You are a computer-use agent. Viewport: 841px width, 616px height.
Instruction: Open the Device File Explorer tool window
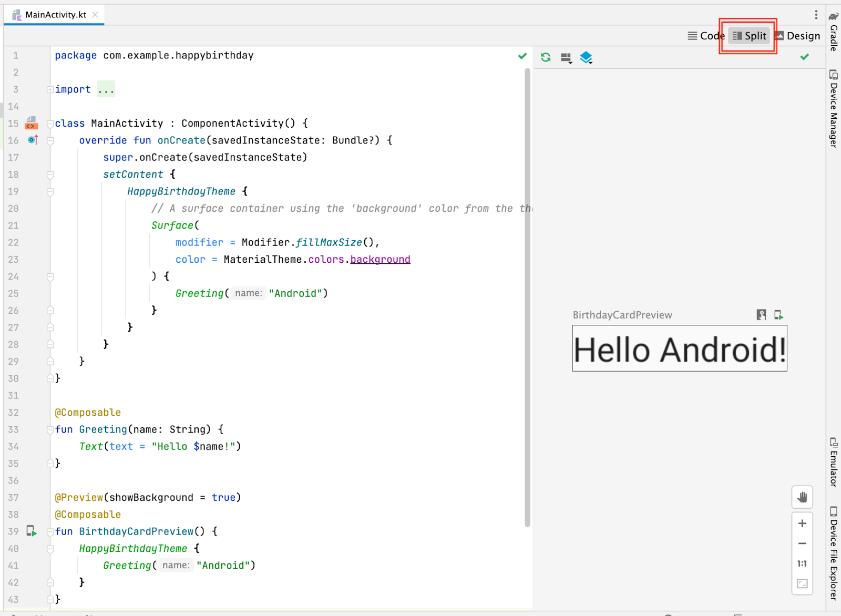click(x=833, y=553)
